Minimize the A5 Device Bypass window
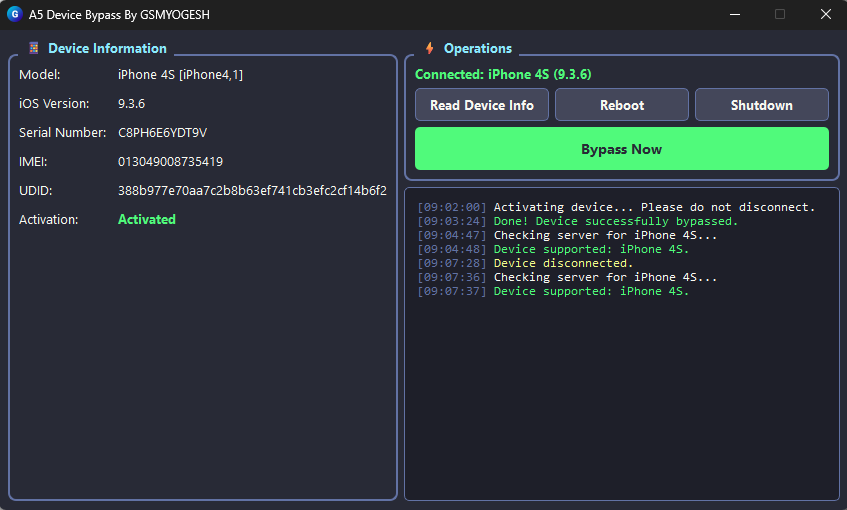Viewport: 847px width, 510px height. pyautogui.click(x=735, y=15)
